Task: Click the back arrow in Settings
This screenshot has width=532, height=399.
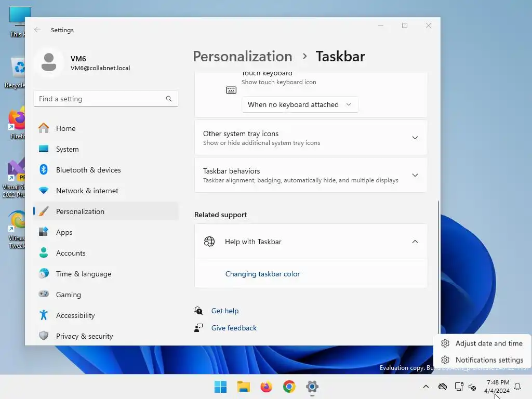Action: 37,30
